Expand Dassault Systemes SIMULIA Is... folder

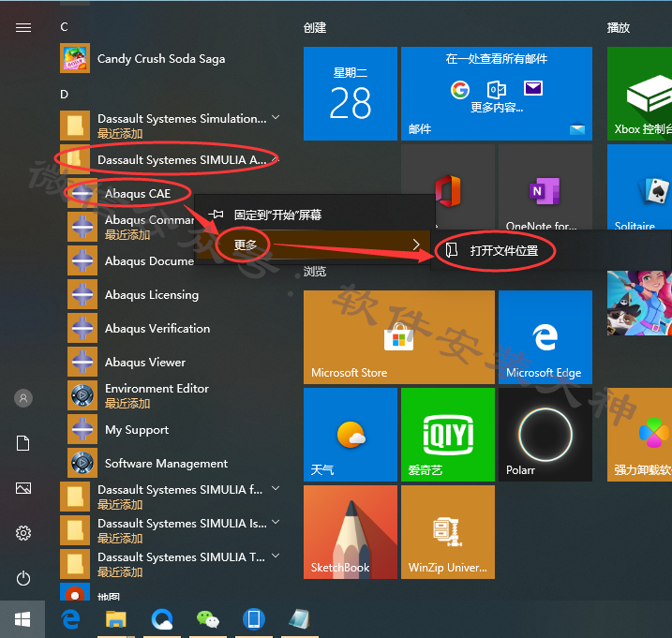pyautogui.click(x=172, y=530)
